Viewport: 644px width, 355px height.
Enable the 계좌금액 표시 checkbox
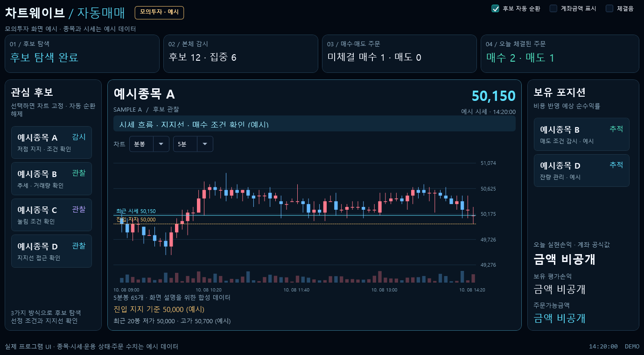coord(553,8)
